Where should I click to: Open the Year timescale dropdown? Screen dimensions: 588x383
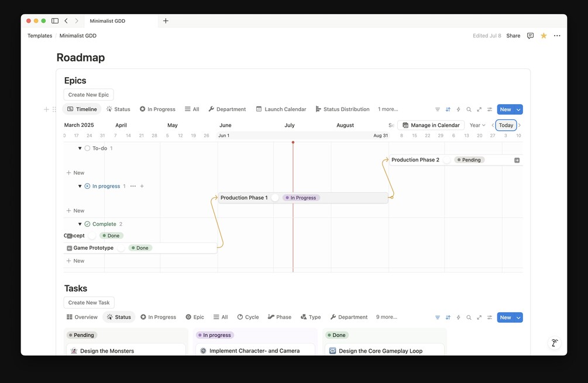(x=477, y=125)
